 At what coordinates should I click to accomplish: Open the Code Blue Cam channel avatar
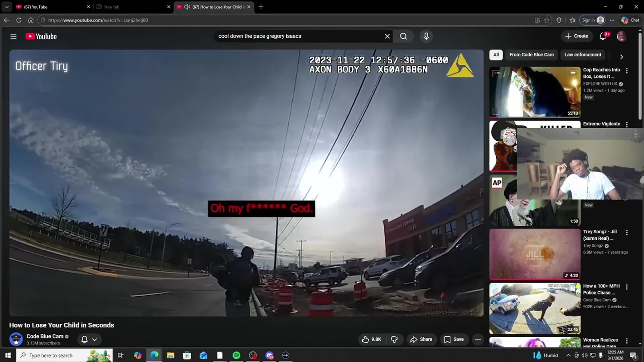16,339
